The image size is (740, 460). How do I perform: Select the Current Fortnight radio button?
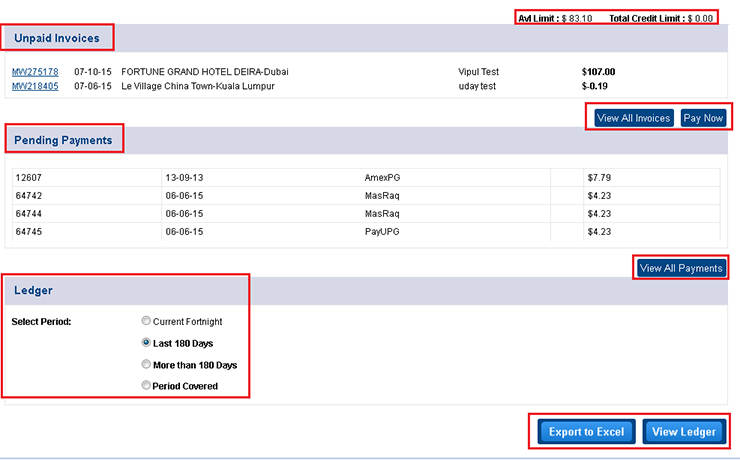point(147,321)
